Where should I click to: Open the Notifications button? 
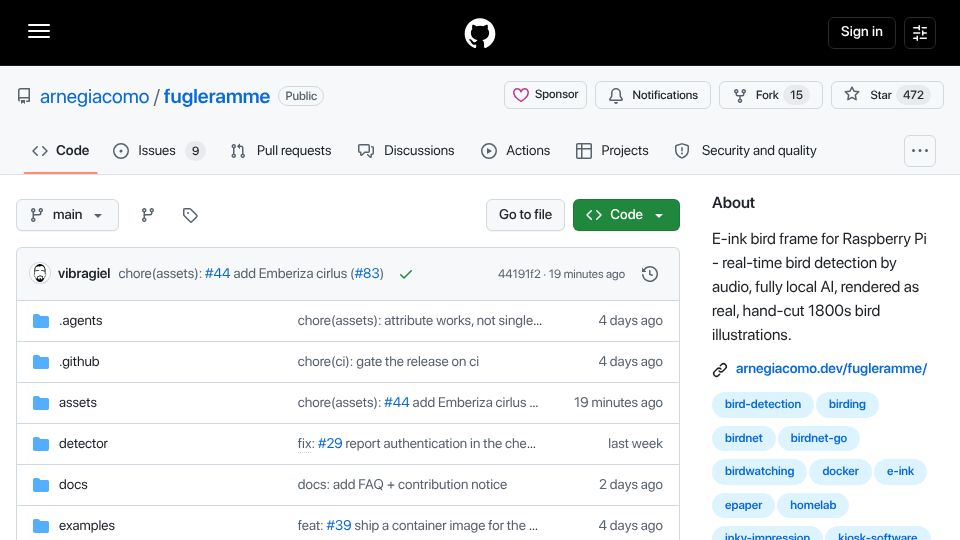(653, 95)
